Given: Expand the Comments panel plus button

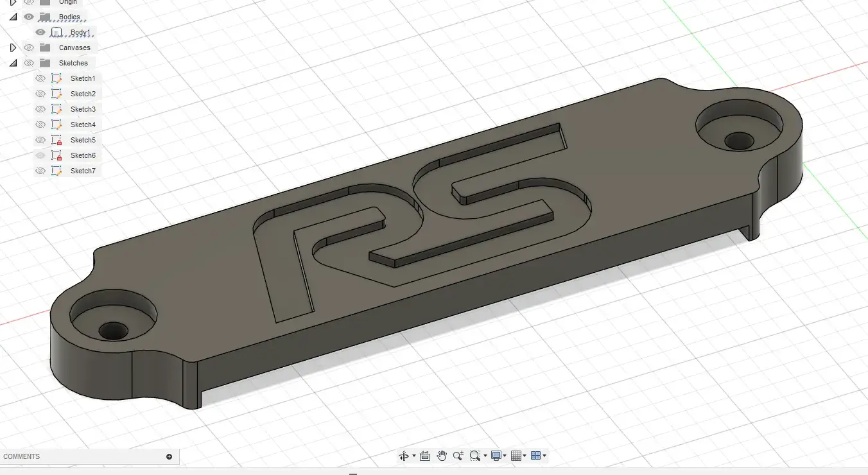Looking at the screenshot, I should 169,456.
